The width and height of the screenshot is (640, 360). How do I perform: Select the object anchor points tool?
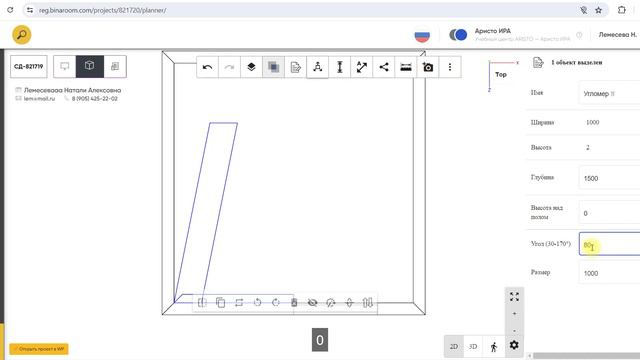click(x=318, y=67)
